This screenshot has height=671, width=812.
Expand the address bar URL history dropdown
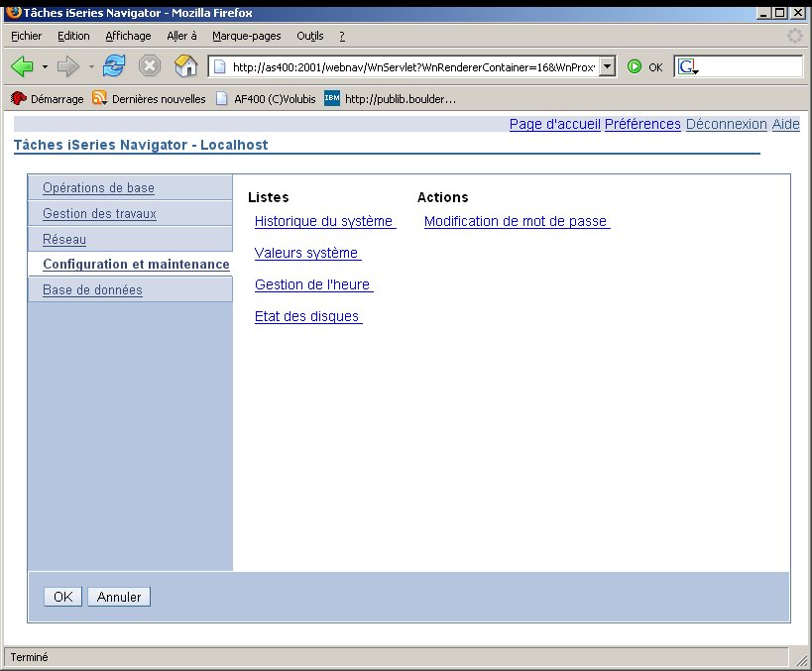point(608,66)
